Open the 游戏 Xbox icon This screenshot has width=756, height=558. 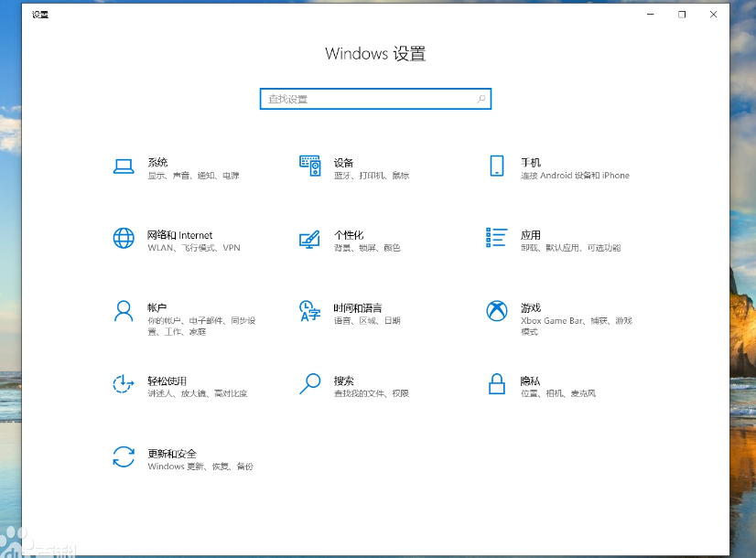tap(497, 311)
